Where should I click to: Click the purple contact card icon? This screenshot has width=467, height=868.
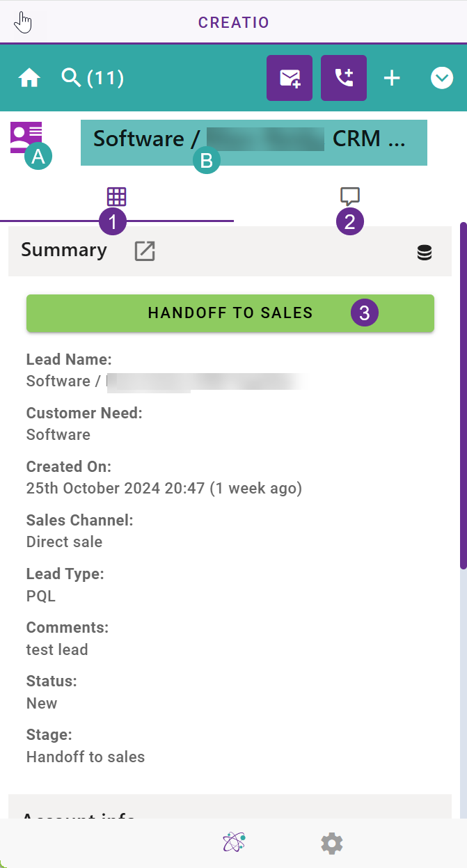point(26,137)
